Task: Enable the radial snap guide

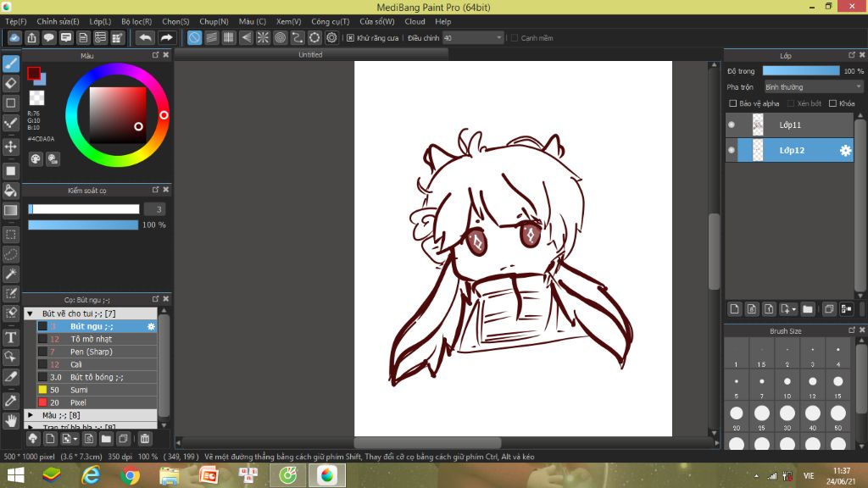Action: [x=263, y=37]
